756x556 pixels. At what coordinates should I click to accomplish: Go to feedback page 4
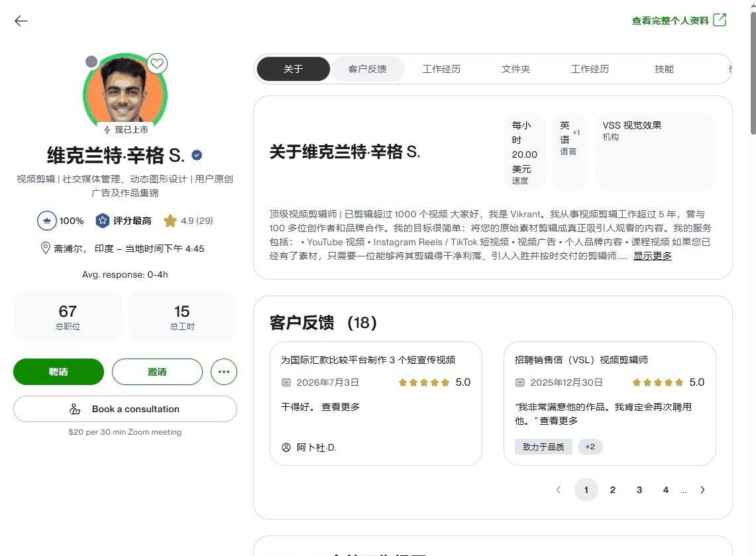click(666, 490)
